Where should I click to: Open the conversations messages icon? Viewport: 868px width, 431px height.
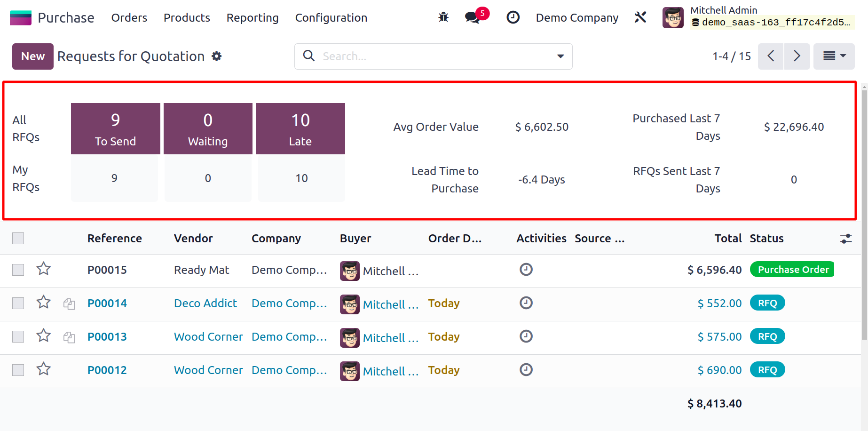pos(473,17)
